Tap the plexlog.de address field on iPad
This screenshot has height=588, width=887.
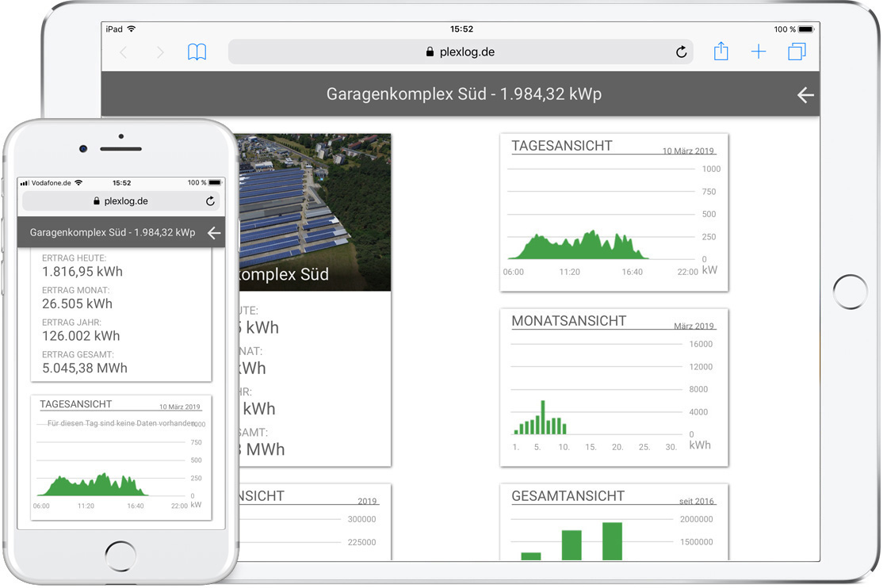coord(460,52)
